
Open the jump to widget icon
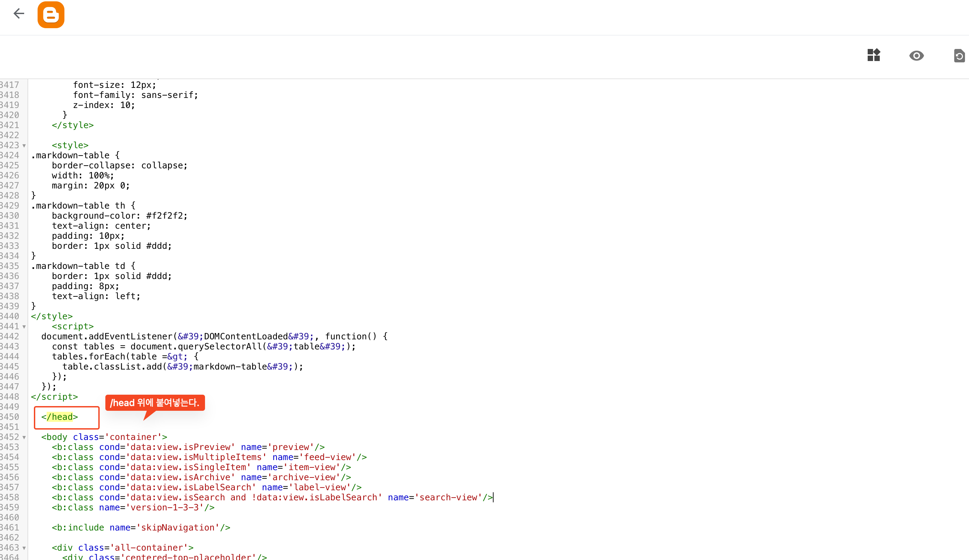pos(874,55)
